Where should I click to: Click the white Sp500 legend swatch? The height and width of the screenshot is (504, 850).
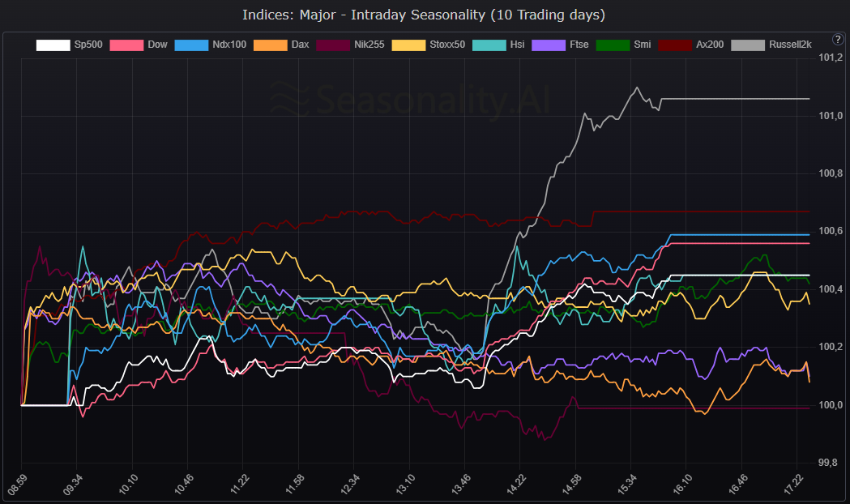[x=53, y=45]
